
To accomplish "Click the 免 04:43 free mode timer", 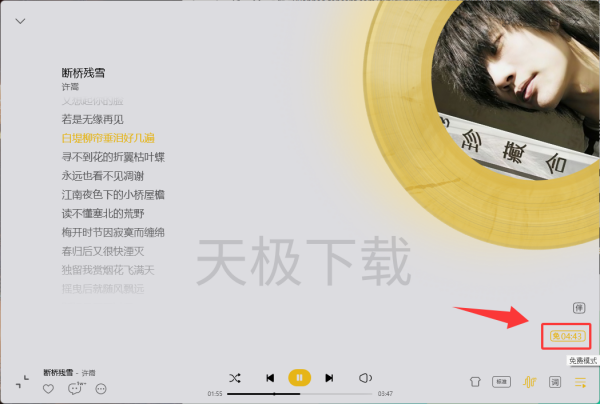I will (x=567, y=336).
